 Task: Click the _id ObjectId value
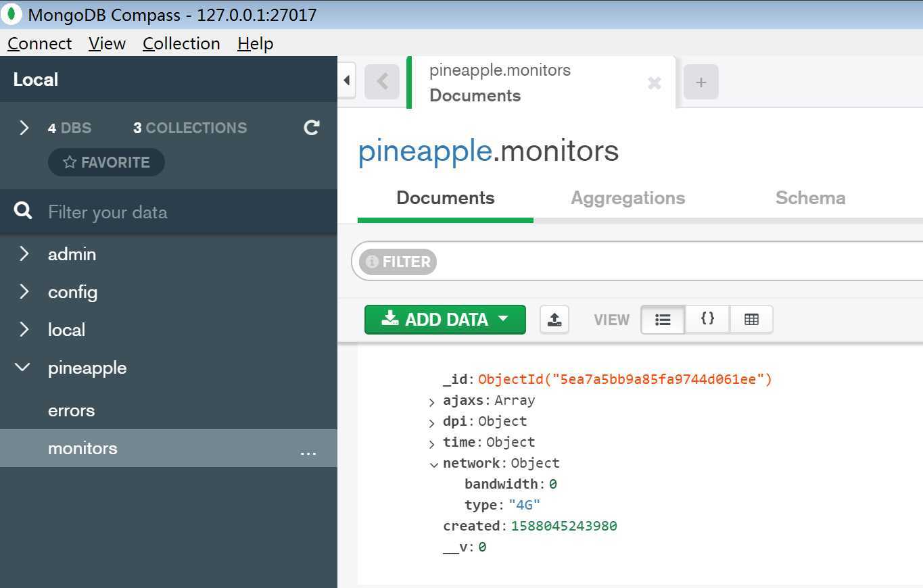coord(625,379)
